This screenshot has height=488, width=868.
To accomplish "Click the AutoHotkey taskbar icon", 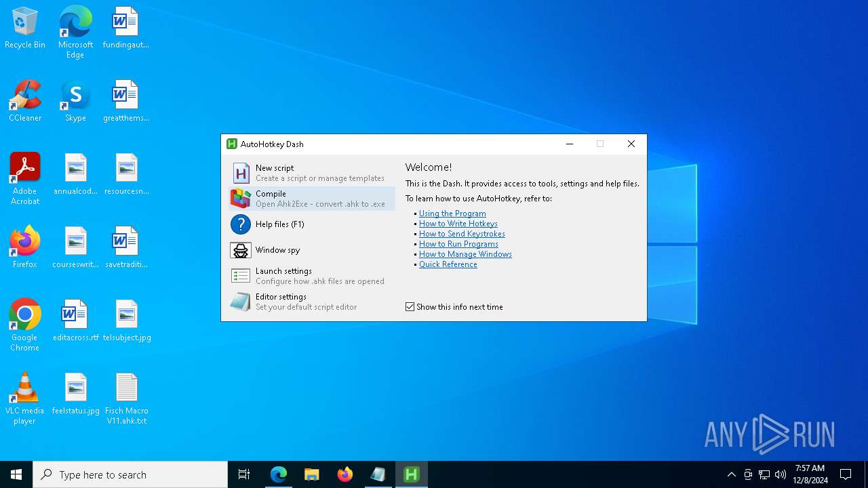I will pyautogui.click(x=412, y=474).
